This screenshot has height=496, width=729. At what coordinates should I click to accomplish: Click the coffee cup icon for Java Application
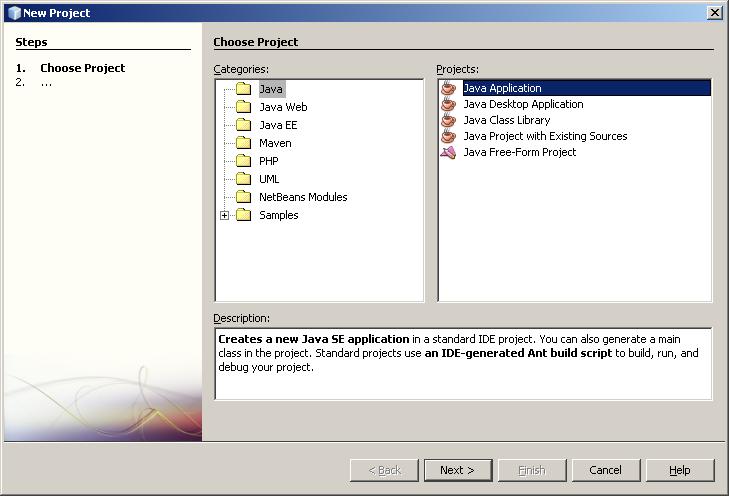click(x=448, y=88)
